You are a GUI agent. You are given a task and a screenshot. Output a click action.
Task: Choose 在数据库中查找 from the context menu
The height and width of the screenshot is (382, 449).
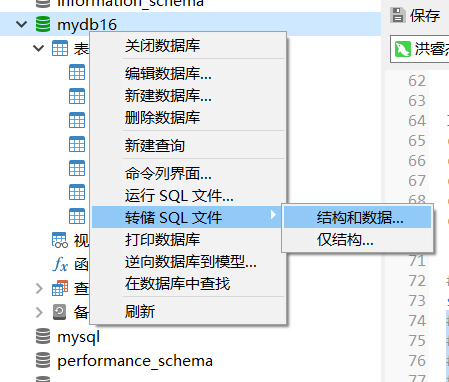point(188,284)
